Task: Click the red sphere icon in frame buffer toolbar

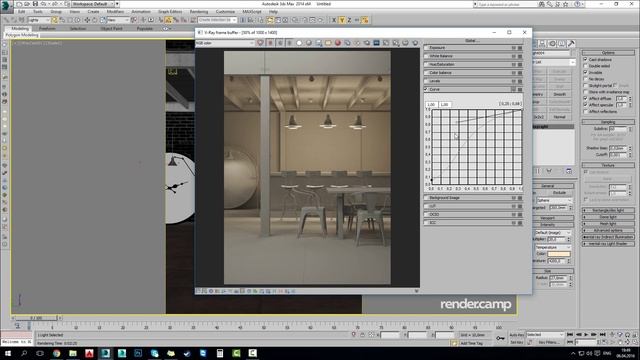Action: coord(338,43)
